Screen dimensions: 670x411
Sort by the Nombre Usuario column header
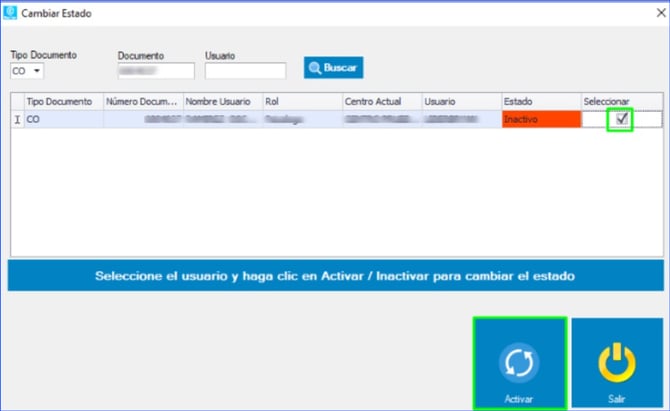(x=222, y=102)
